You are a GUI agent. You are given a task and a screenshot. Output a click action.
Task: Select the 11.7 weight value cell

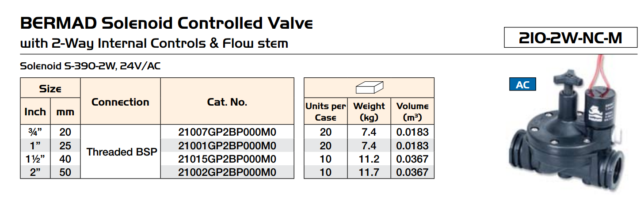coord(369,172)
